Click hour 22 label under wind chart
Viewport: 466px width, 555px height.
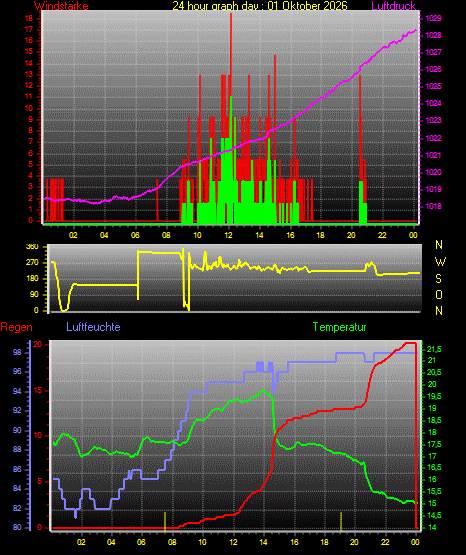382,235
